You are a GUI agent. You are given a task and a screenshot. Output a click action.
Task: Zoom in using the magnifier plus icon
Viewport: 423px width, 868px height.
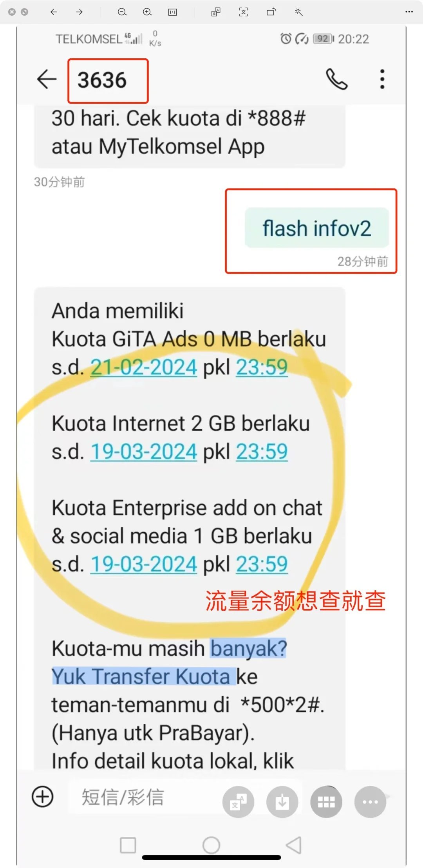[x=147, y=12]
